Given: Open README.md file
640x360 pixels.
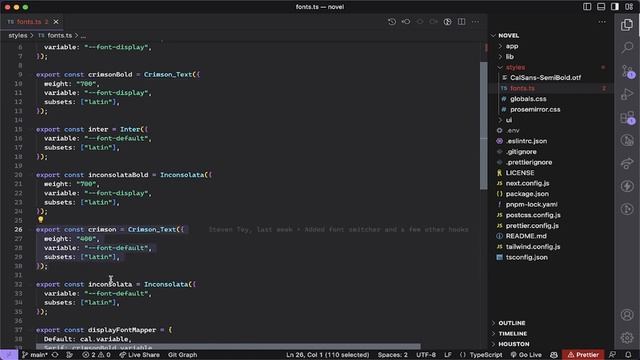Looking at the screenshot, I should pyautogui.click(x=526, y=236).
